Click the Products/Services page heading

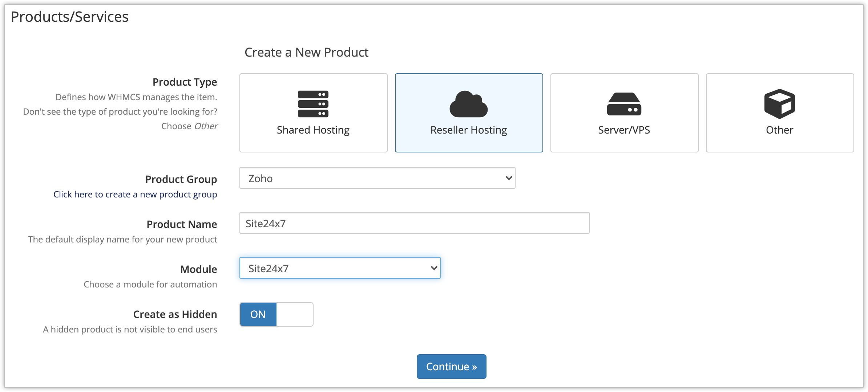tap(70, 16)
